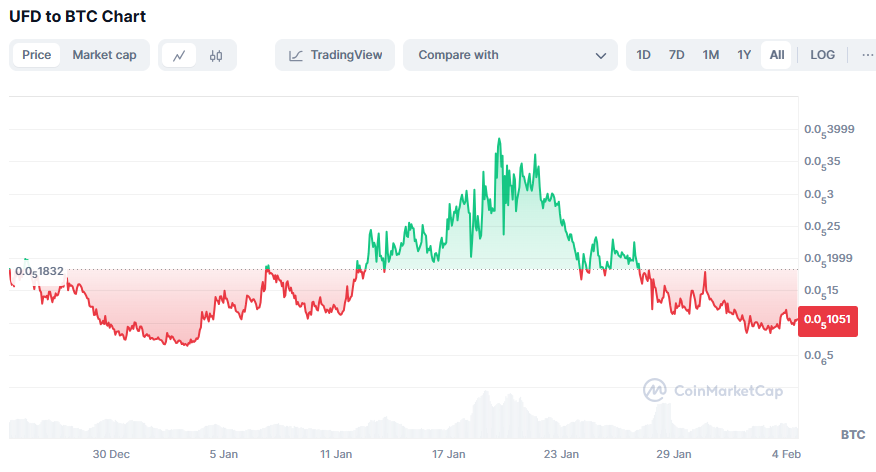Click the 30 Dec date label
Screen dimensions: 876x472
tap(111, 454)
